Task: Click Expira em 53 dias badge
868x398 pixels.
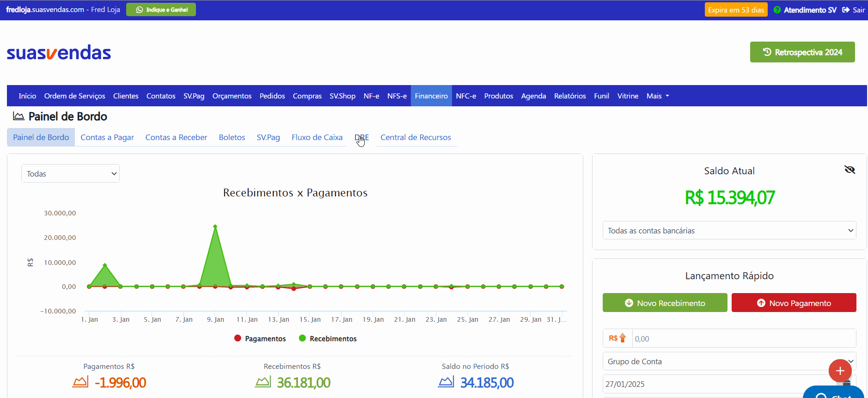Action: coord(736,10)
